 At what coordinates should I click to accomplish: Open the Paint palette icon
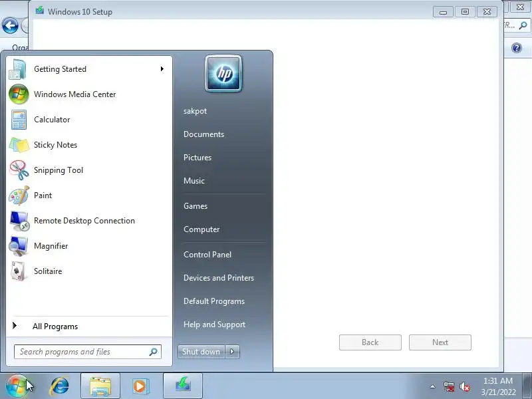click(x=19, y=196)
